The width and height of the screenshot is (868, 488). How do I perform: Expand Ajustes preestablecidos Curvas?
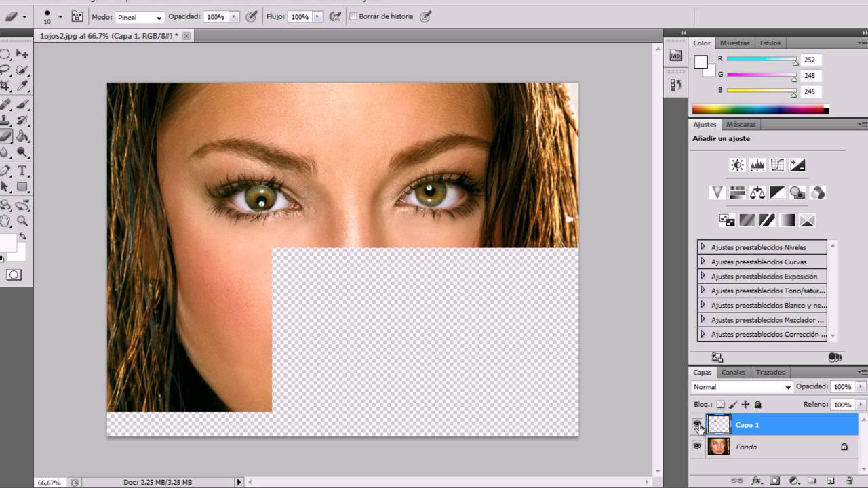coord(703,262)
